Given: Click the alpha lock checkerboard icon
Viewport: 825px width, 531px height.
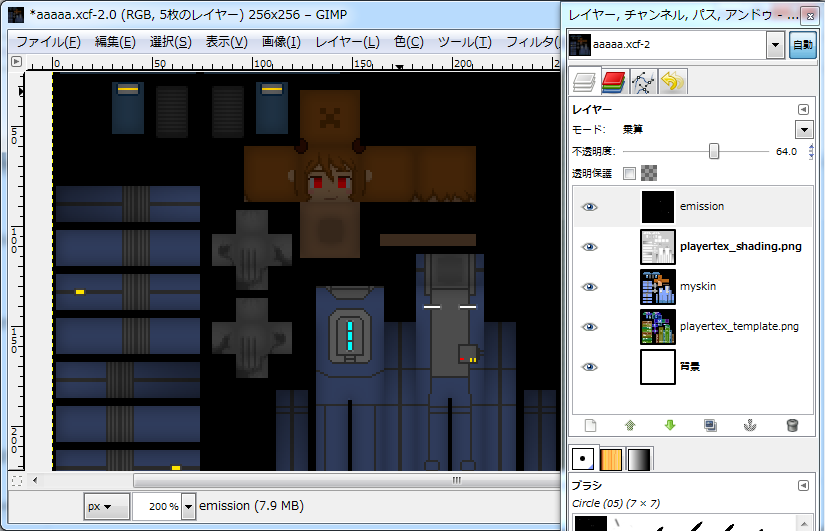Looking at the screenshot, I should 649,173.
